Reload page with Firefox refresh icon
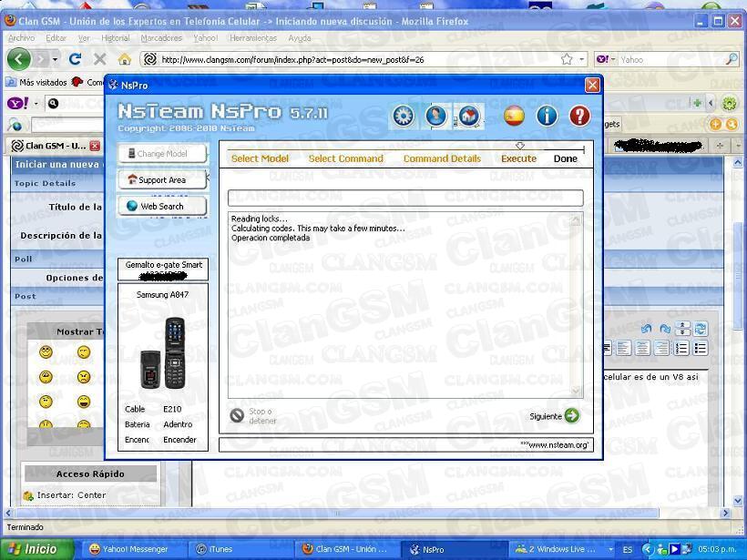 (75, 59)
